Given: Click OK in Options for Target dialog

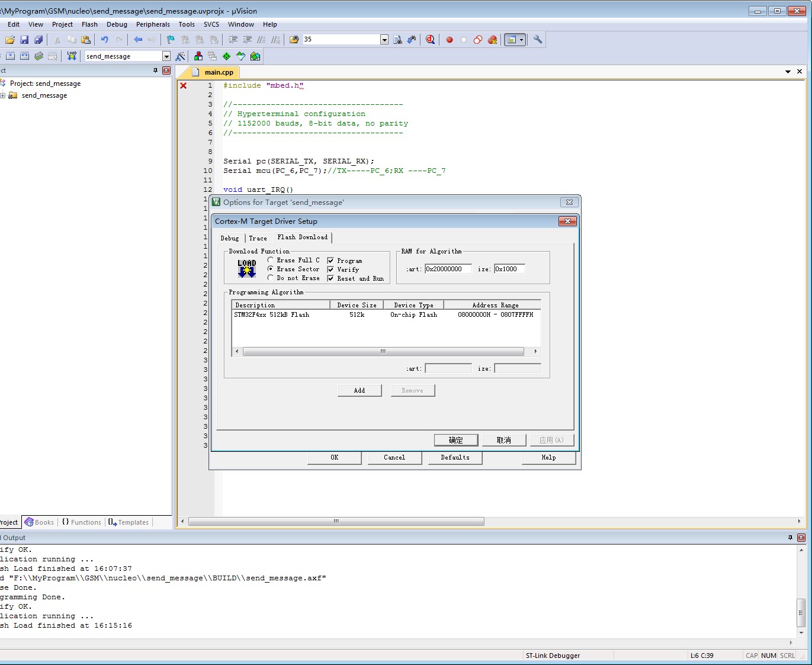Looking at the screenshot, I should (335, 458).
